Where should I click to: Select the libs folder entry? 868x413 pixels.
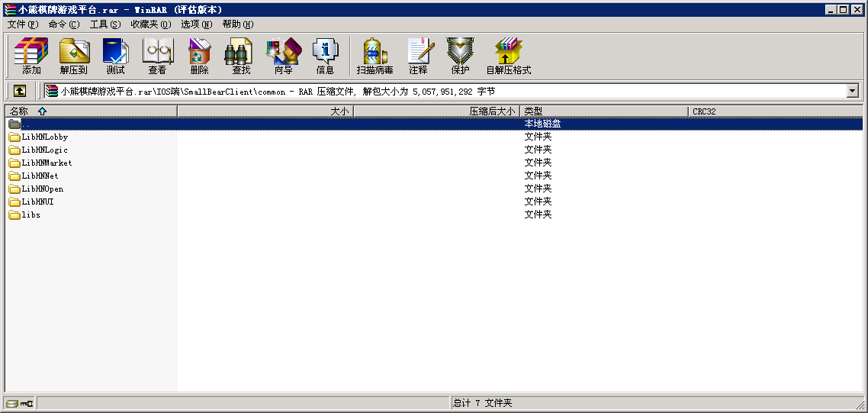point(31,215)
